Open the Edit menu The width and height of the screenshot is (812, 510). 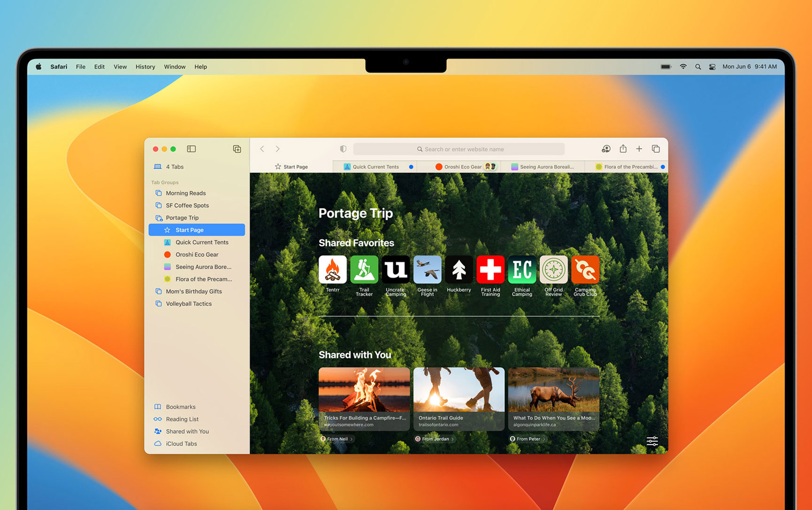(x=99, y=67)
